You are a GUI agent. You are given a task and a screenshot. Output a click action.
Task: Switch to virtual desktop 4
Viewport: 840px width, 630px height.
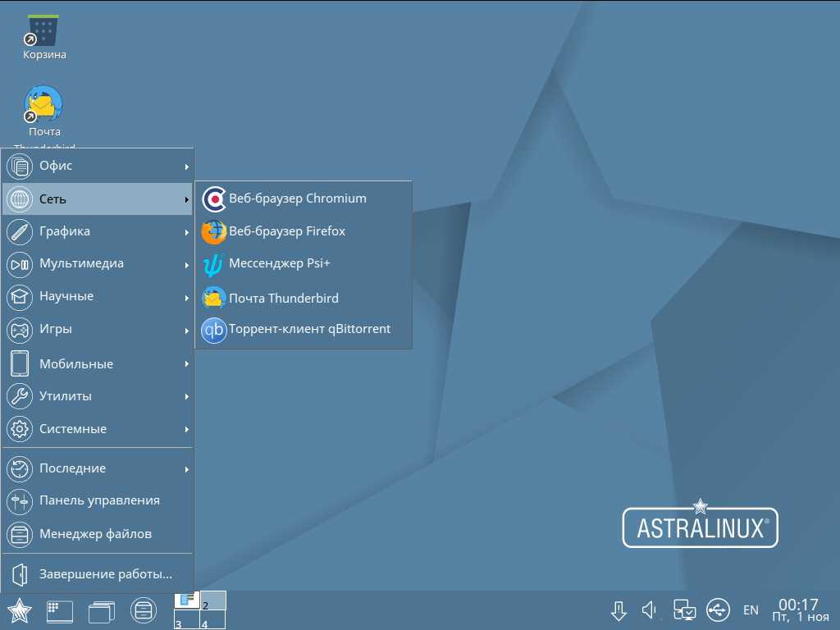pyautogui.click(x=213, y=622)
